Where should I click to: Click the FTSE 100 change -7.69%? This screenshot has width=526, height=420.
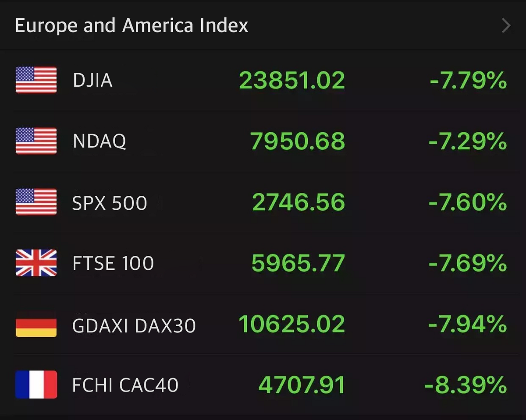point(468,263)
